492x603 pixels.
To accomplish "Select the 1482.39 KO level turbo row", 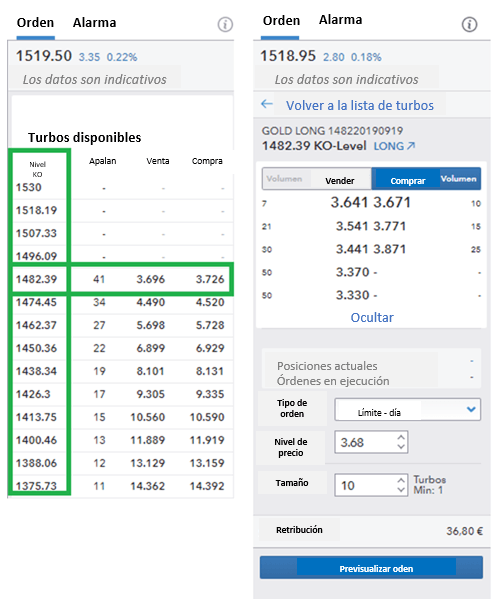I will (x=120, y=279).
